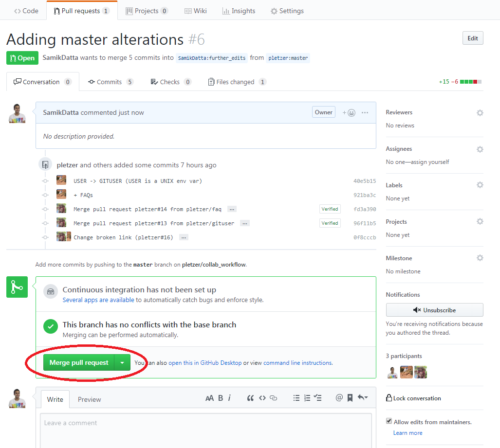The image size is (500, 448).
Task: Open saved replies arrow icon
Action: click(363, 397)
